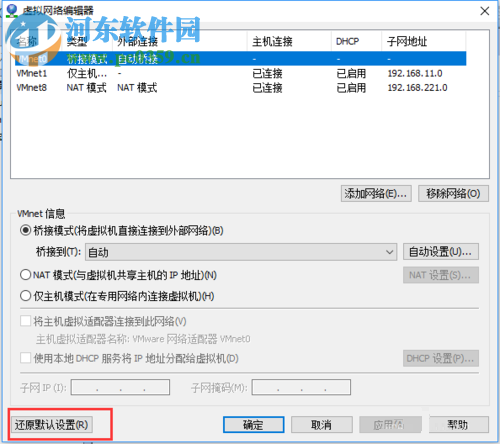Click the 移除网络(O) button

coord(453,193)
